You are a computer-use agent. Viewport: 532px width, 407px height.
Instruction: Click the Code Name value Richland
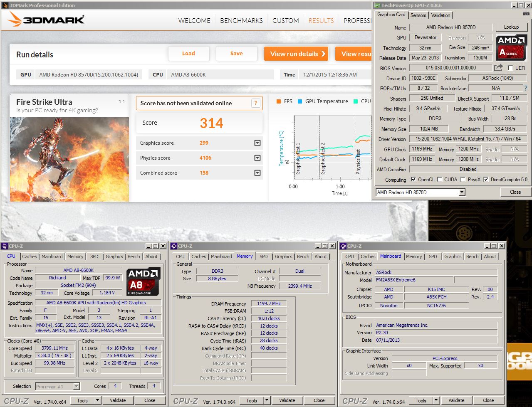pyautogui.click(x=57, y=278)
